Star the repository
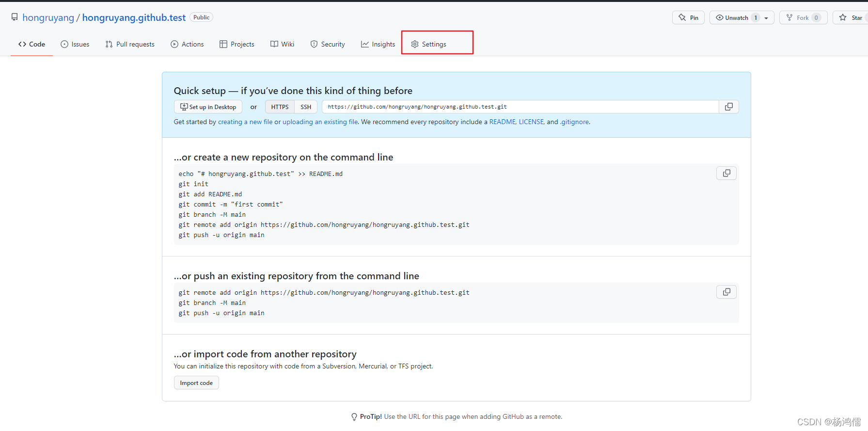 point(852,17)
